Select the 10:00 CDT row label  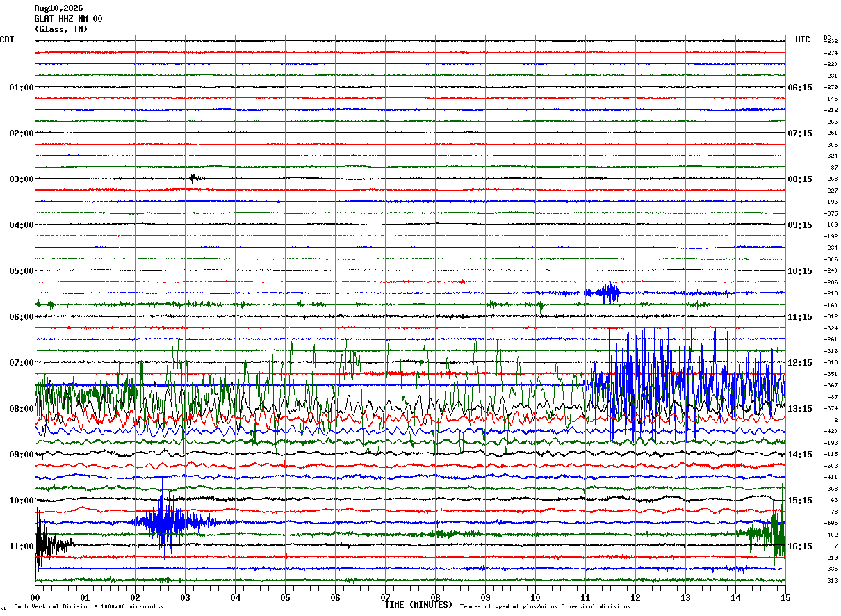[x=22, y=501]
